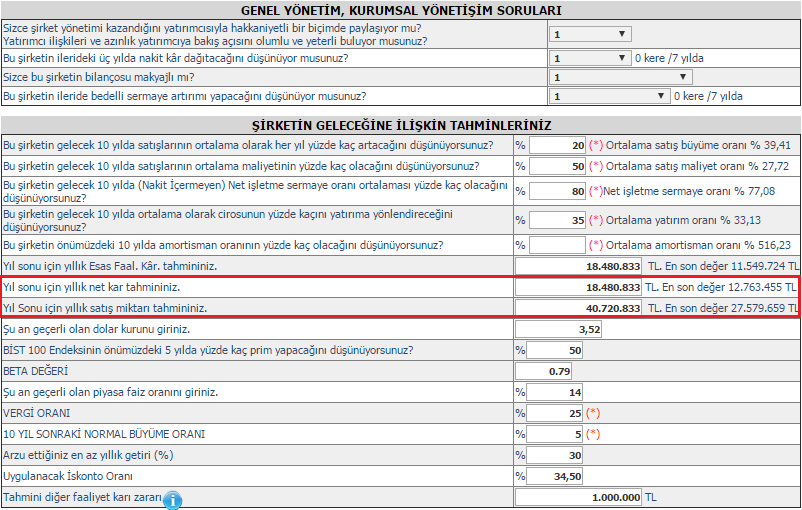Click text 'En son değer 27.579.659 TL'

732,308
